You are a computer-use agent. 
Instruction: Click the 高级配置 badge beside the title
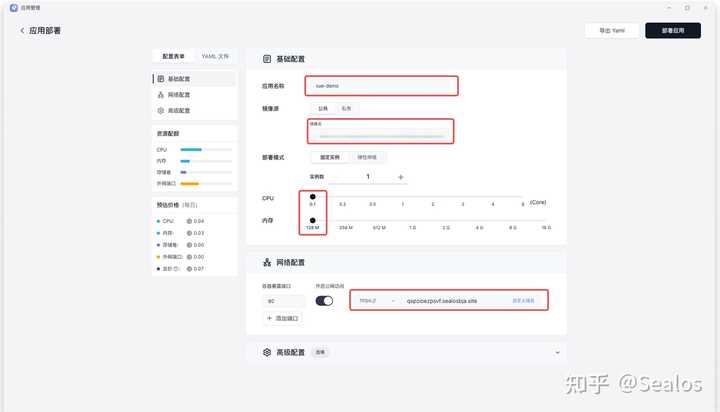[x=320, y=352]
